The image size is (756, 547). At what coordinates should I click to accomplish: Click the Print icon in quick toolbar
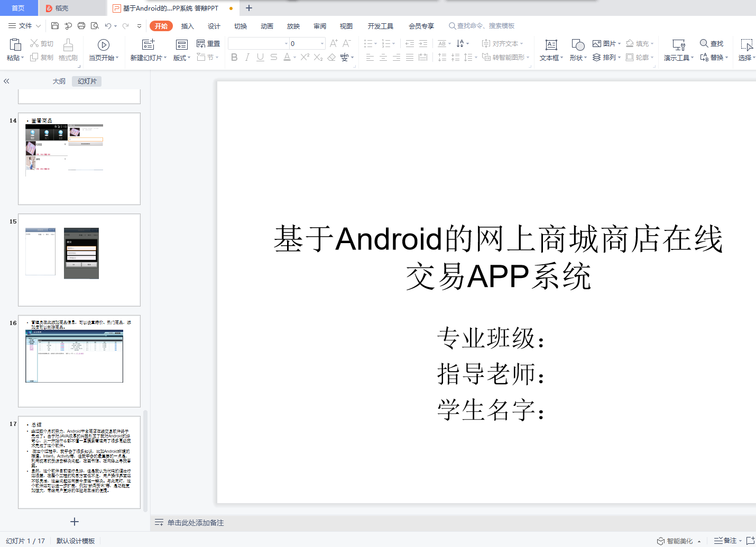(81, 25)
